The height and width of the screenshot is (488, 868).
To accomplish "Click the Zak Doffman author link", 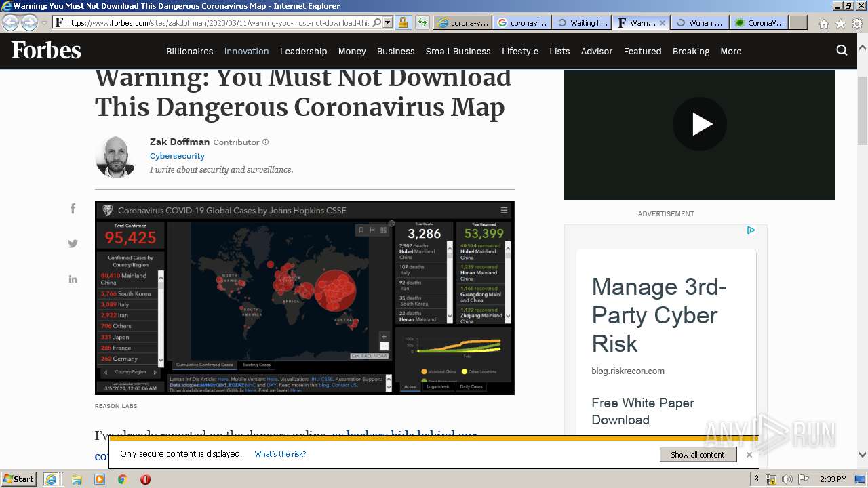I will pos(180,142).
